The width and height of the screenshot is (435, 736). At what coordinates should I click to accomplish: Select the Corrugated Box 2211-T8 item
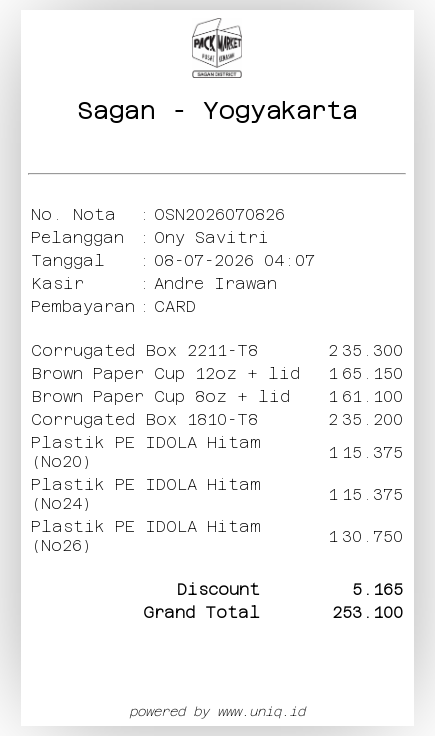tap(145, 351)
